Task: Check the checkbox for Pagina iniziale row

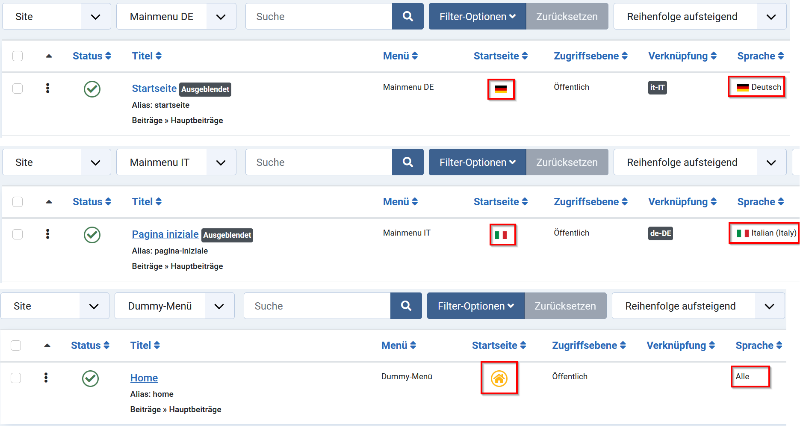Action: click(x=17, y=234)
